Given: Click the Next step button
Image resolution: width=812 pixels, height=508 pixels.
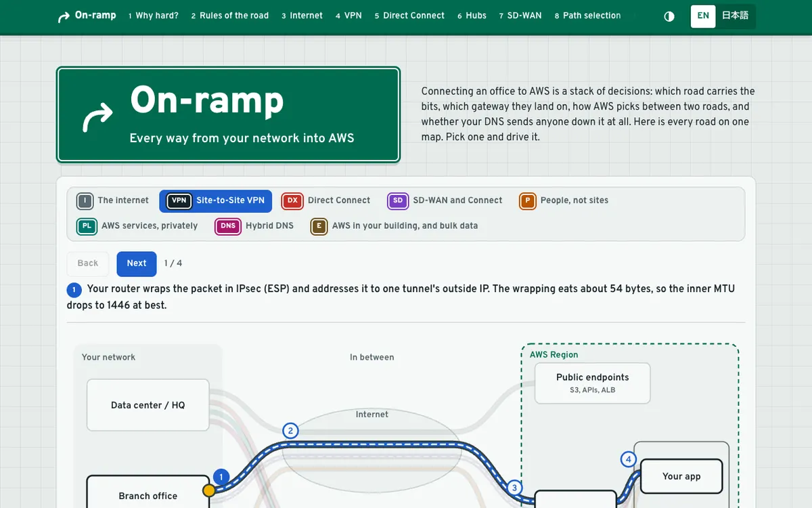Looking at the screenshot, I should pyautogui.click(x=137, y=263).
